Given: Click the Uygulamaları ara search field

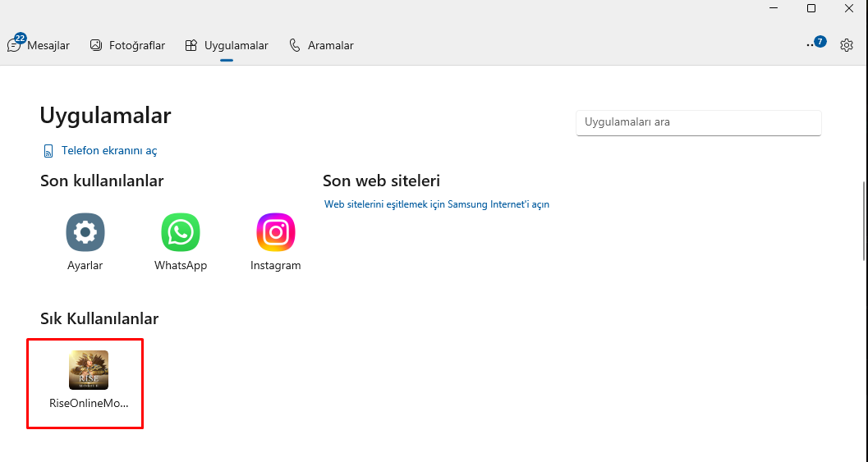Looking at the screenshot, I should click(x=699, y=123).
